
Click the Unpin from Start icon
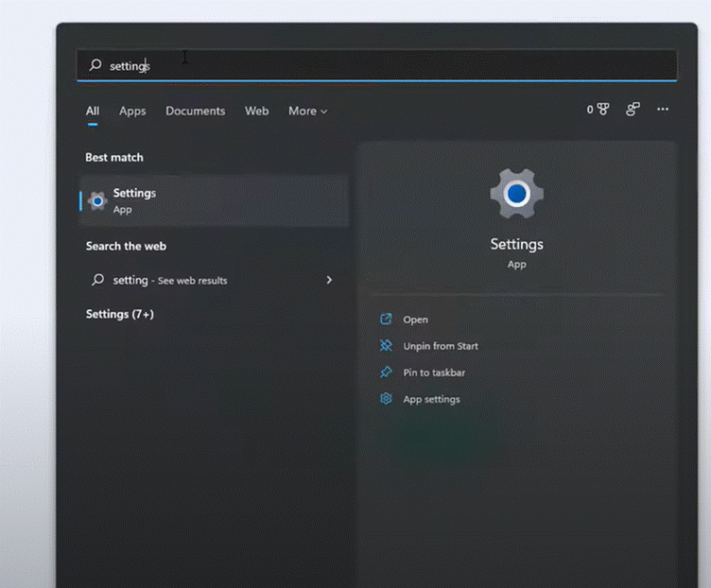coord(386,345)
